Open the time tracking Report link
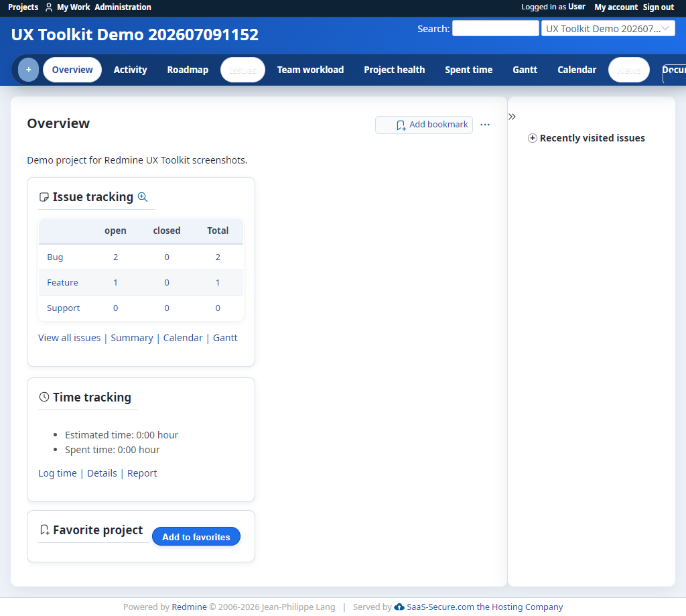Viewport: 686px width, 616px height. pos(142,473)
